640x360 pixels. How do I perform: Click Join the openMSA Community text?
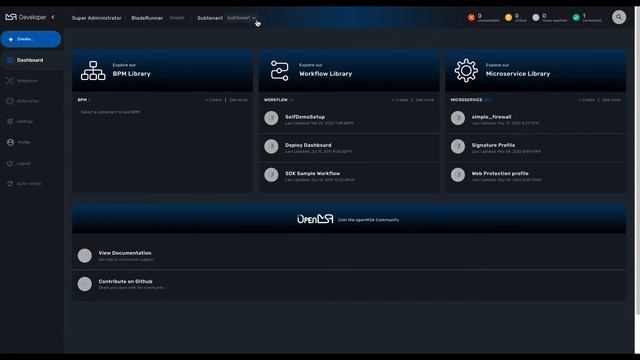coord(368,220)
